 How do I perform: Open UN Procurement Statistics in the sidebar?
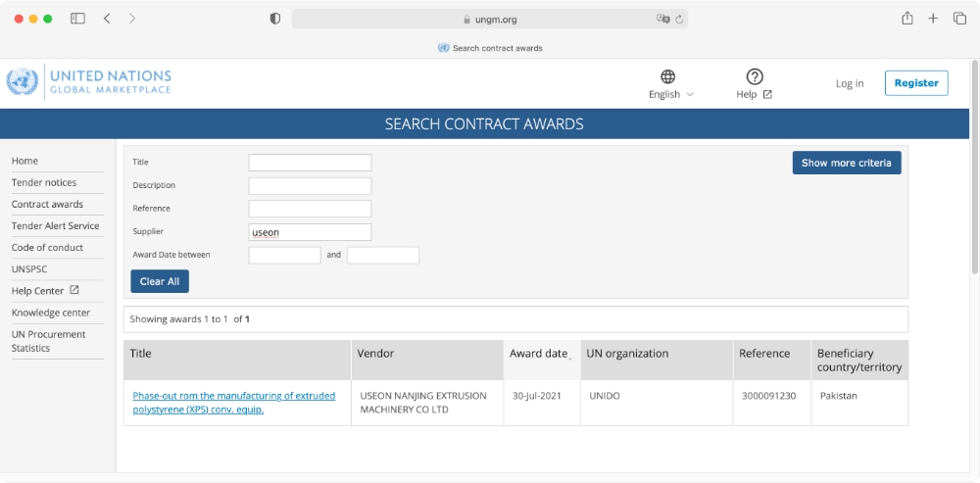point(48,341)
